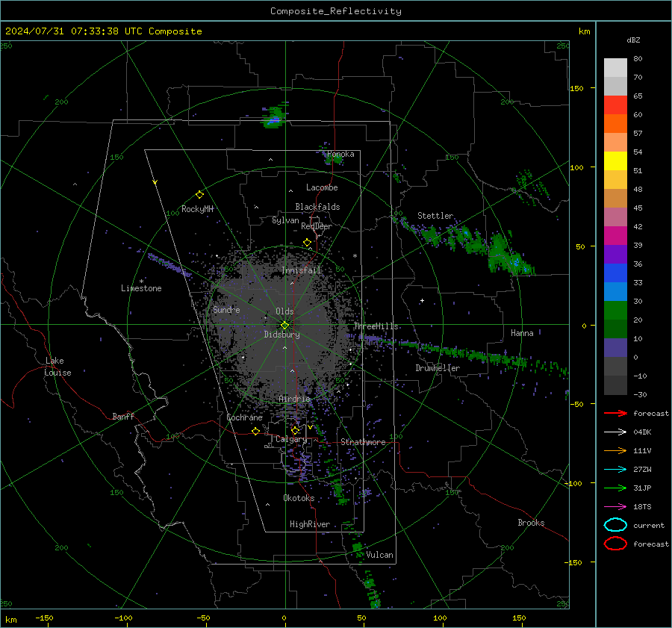Select the 65 dBZ red color swatch
The image size is (672, 628).
(615, 105)
